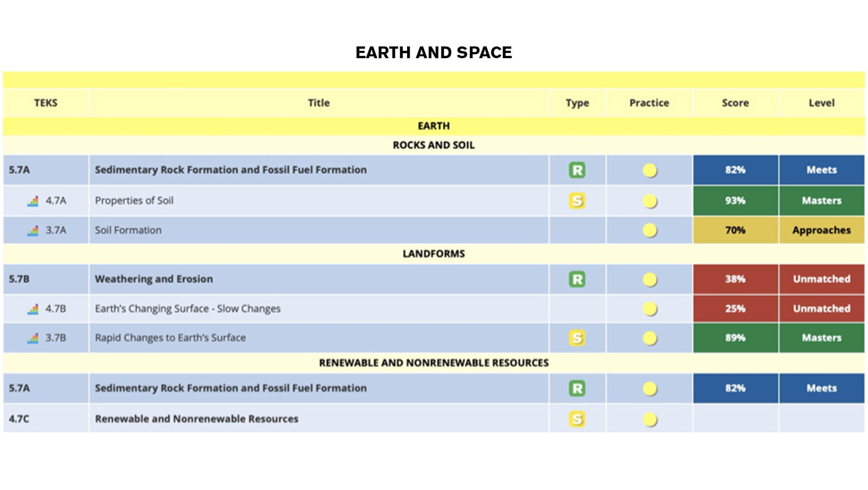This screenshot has height=490, width=868.
Task: Click the Approaches level cell
Action: tap(822, 230)
